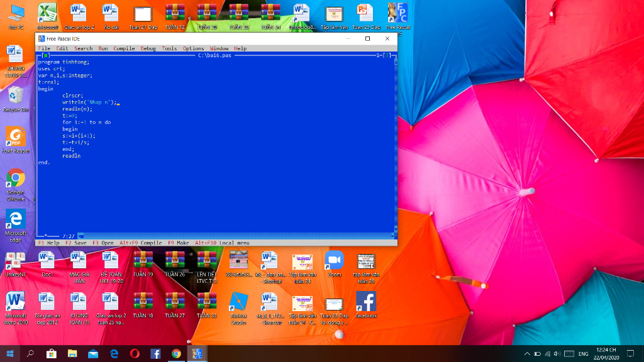644x362 pixels.
Task: Select the UnikeyNT desktop shortcut
Action: 16,264
